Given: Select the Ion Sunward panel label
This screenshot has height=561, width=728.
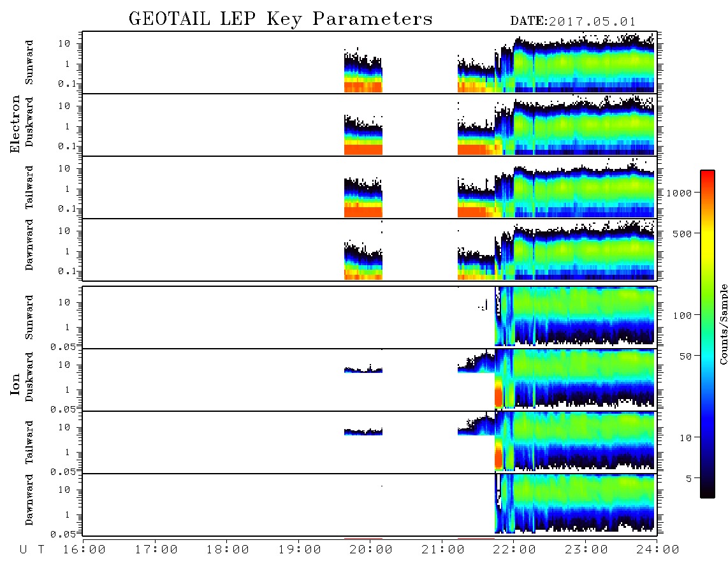Looking at the screenshot, I should coord(29,317).
